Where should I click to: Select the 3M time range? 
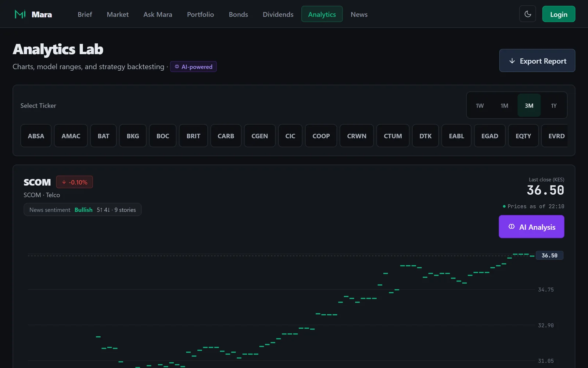tap(529, 106)
